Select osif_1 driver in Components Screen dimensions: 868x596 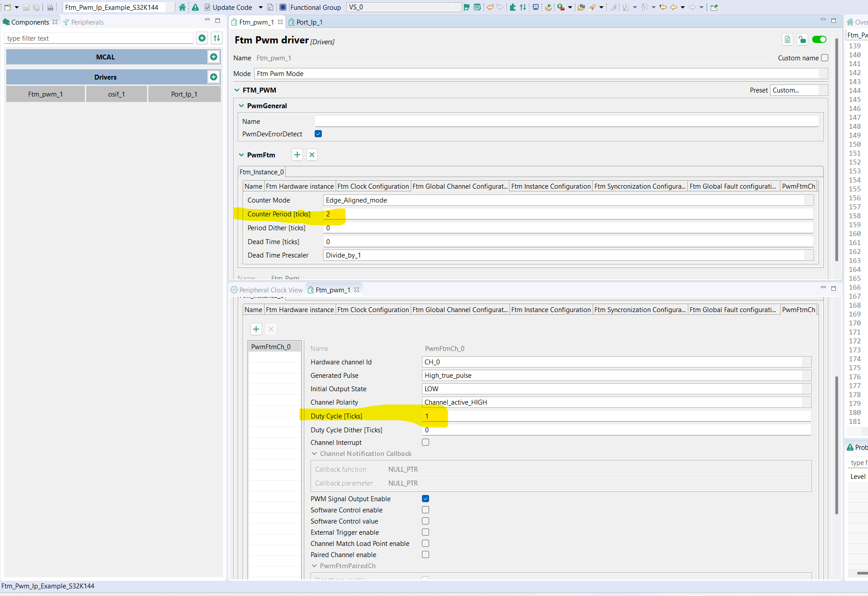click(x=116, y=94)
